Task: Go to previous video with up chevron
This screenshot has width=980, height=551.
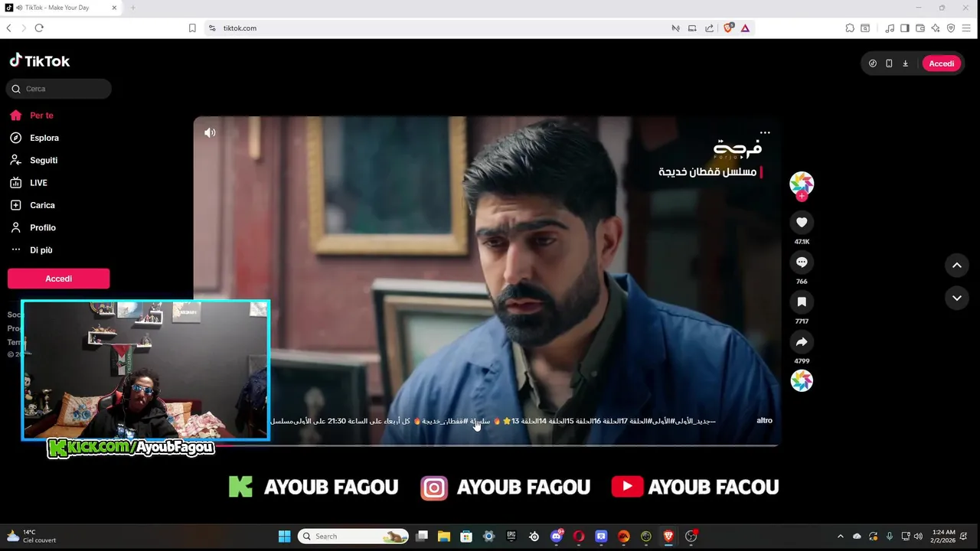Action: point(956,266)
